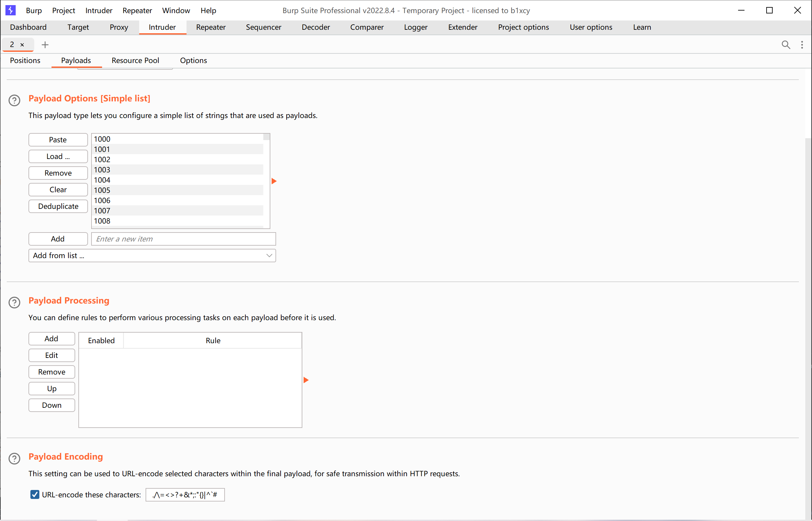Switch to the Proxy tab

point(119,27)
